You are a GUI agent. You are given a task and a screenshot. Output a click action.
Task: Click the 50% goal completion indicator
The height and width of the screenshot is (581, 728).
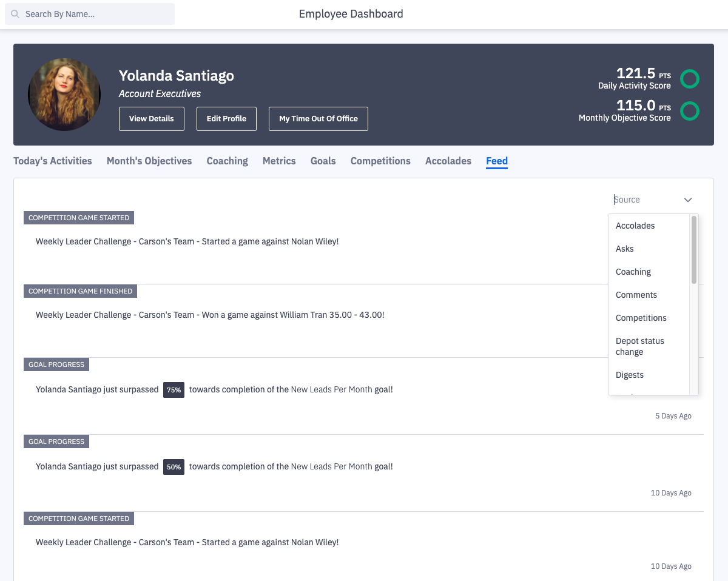click(174, 466)
